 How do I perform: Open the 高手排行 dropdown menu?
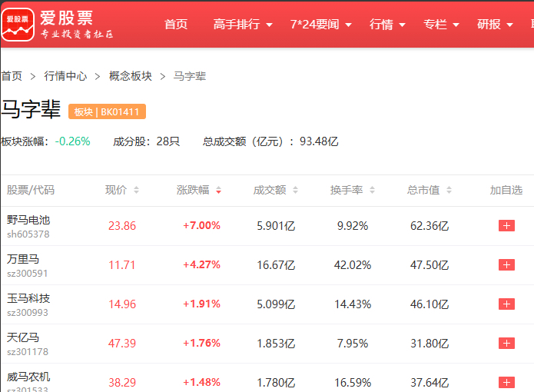click(243, 25)
